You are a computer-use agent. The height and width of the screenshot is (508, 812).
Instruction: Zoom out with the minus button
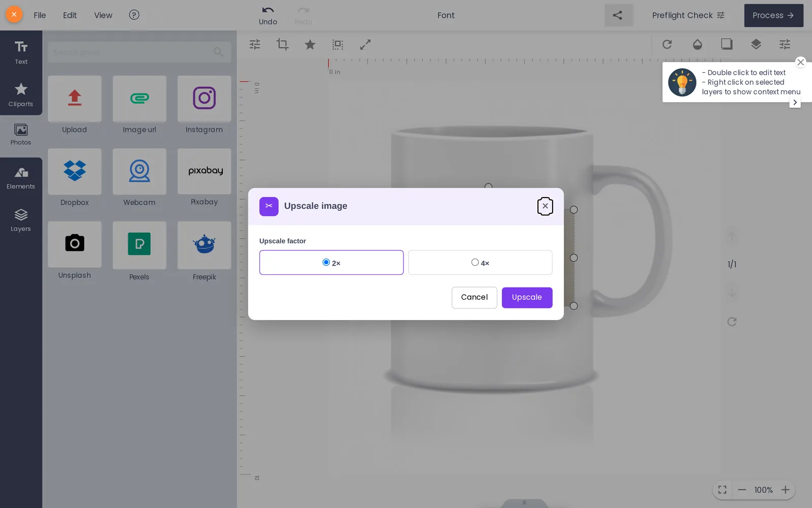[742, 490]
